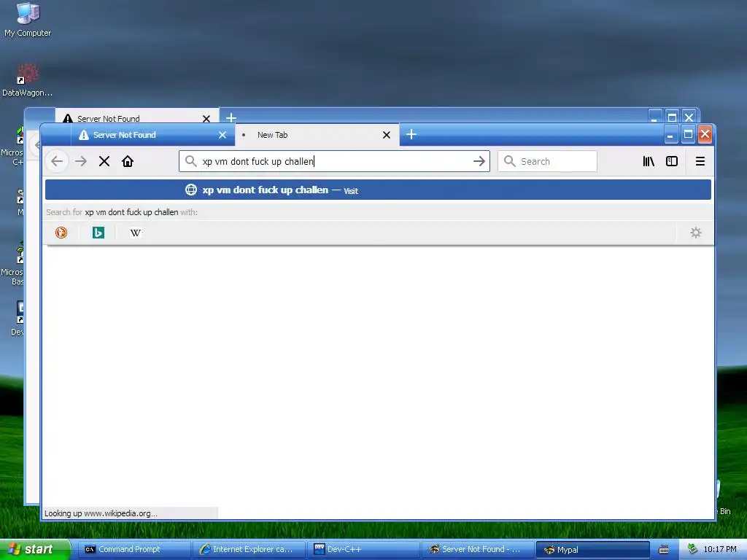
Task: Search with the Bing icon
Action: point(98,233)
